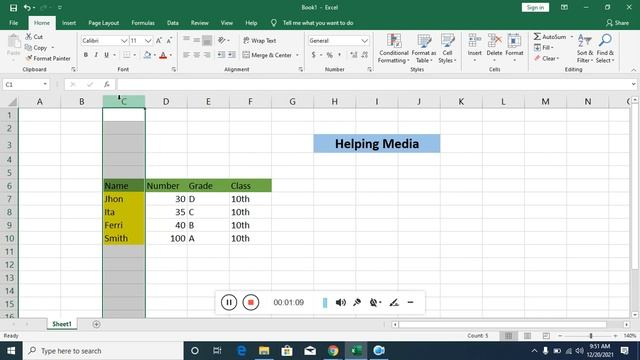Switch to the Data tab
The width and height of the screenshot is (640, 360).
[x=173, y=23]
